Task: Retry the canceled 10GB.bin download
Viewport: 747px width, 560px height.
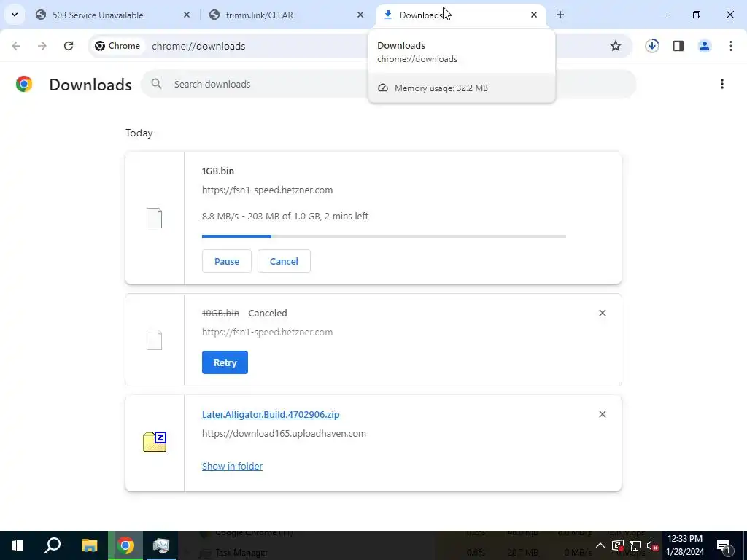Action: coord(225,362)
